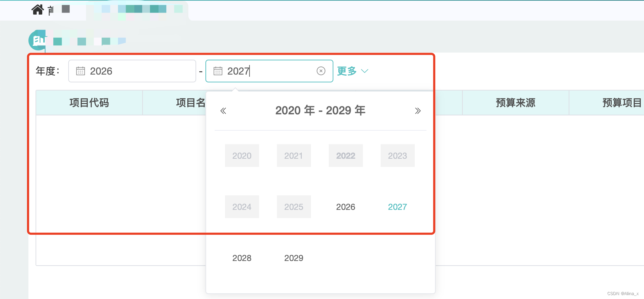Expand the 更多 filter options
This screenshot has width=644, height=299.
[x=353, y=71]
